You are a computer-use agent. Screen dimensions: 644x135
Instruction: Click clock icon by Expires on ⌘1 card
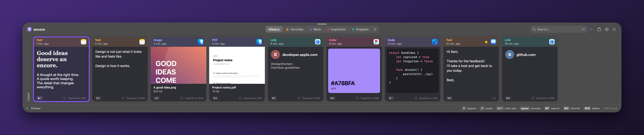(x=64, y=98)
